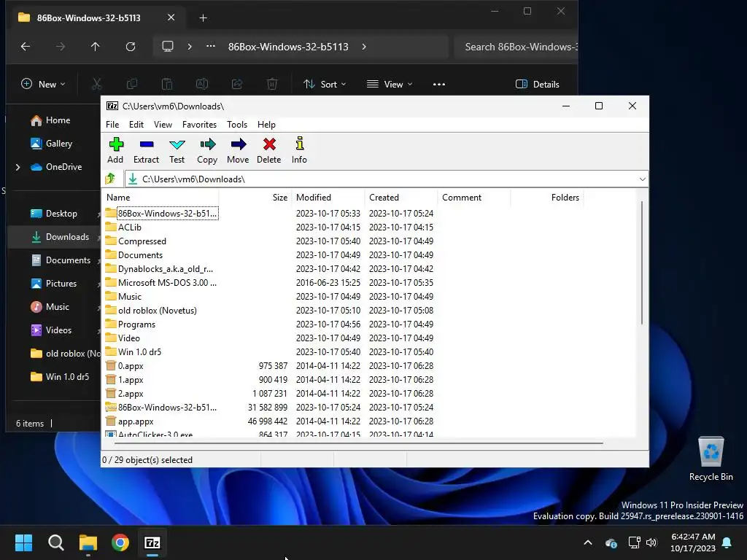Toggle the Details pane in File Explorer
The image size is (747, 560).
538,85
